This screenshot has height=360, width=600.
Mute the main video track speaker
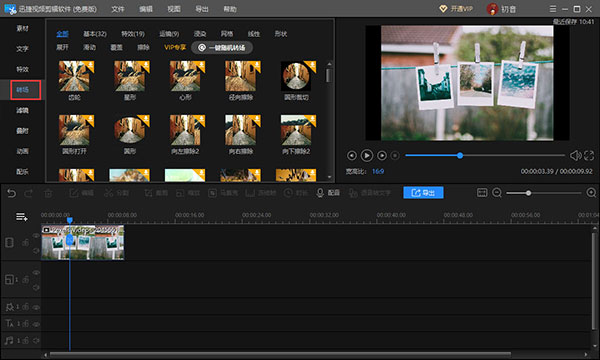click(36, 250)
